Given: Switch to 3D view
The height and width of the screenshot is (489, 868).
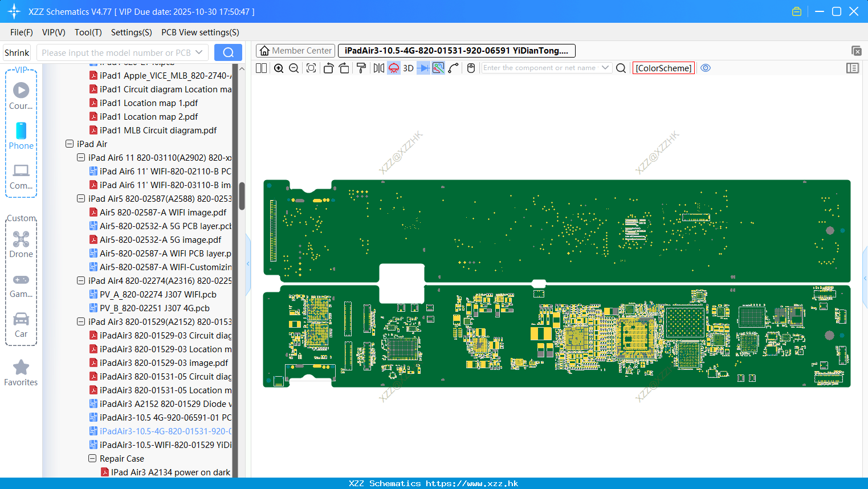Looking at the screenshot, I should pyautogui.click(x=408, y=68).
